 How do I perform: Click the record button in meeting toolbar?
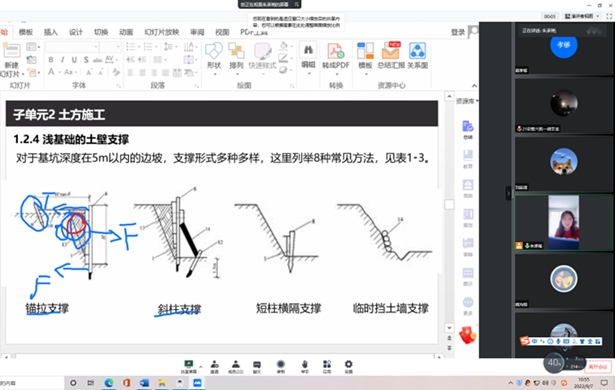click(x=281, y=366)
